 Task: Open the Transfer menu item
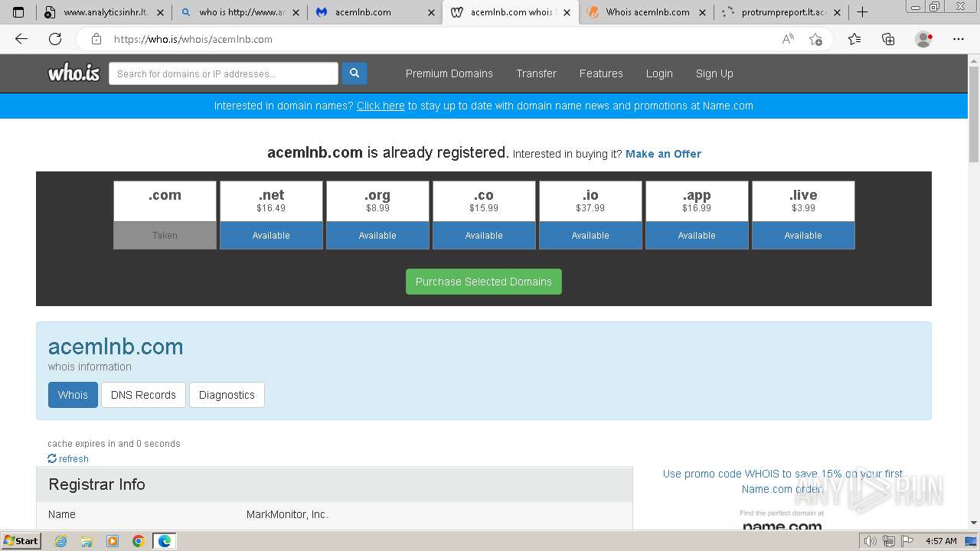(536, 73)
